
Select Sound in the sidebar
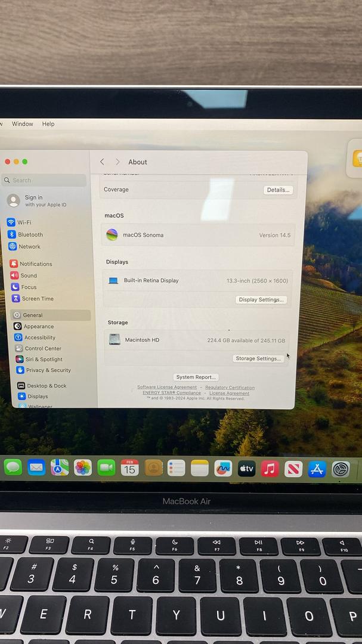(24, 275)
